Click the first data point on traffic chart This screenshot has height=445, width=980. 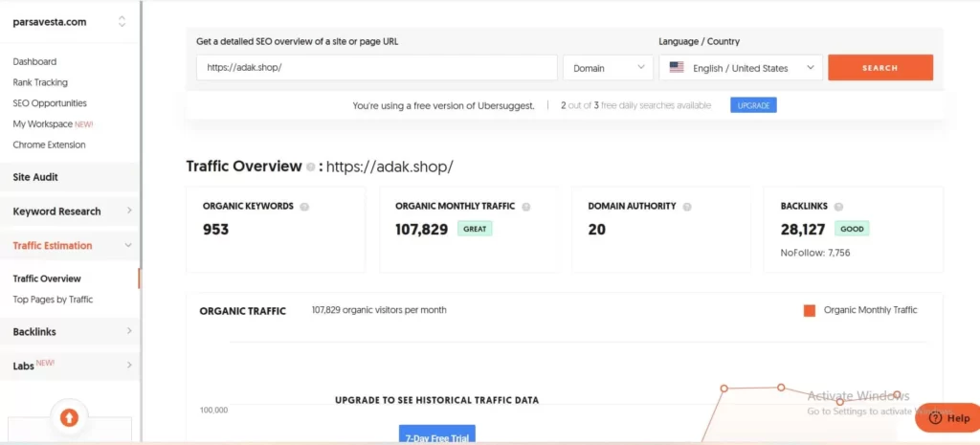[724, 389]
